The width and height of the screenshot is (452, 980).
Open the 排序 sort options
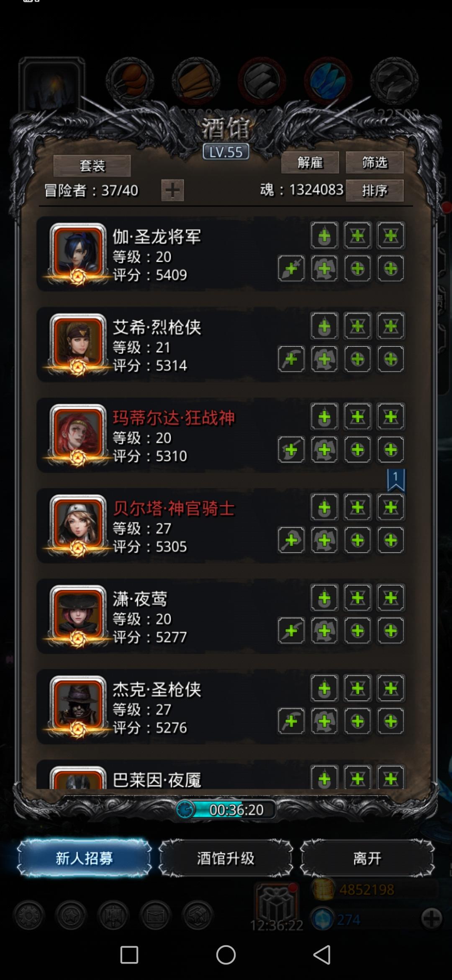pyautogui.click(x=375, y=191)
